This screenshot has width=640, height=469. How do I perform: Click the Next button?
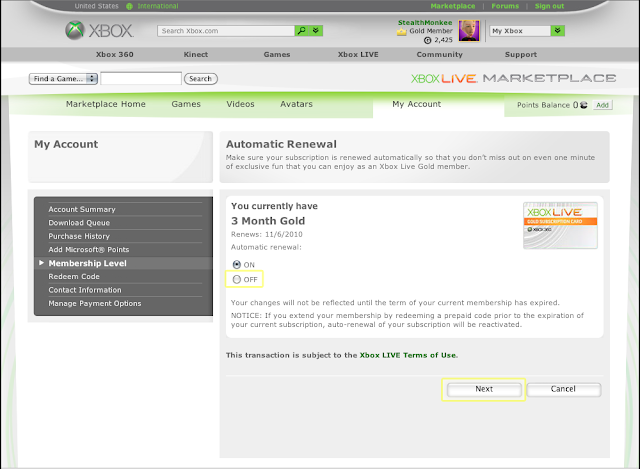tap(484, 389)
